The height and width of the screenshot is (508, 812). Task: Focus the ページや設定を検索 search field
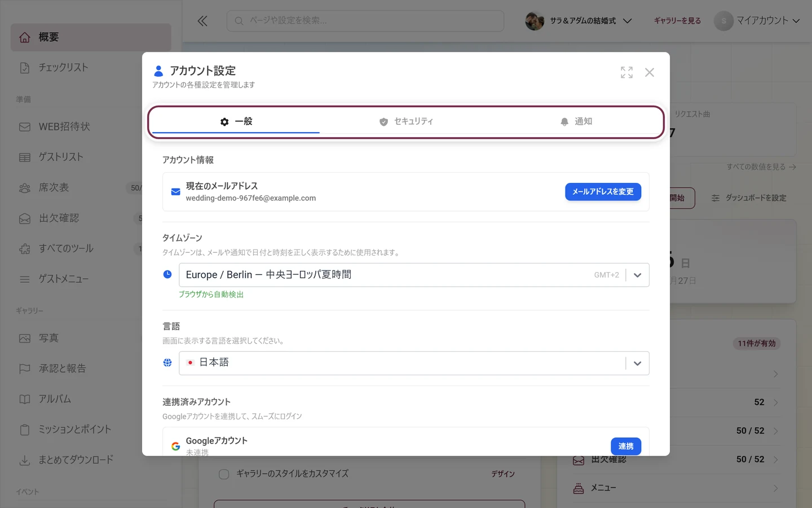[x=365, y=21]
